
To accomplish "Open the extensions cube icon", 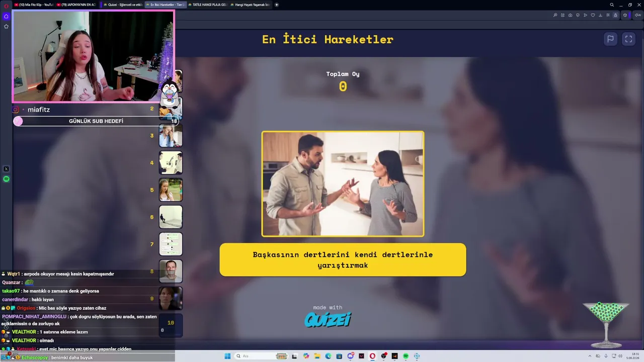I will [625, 15].
